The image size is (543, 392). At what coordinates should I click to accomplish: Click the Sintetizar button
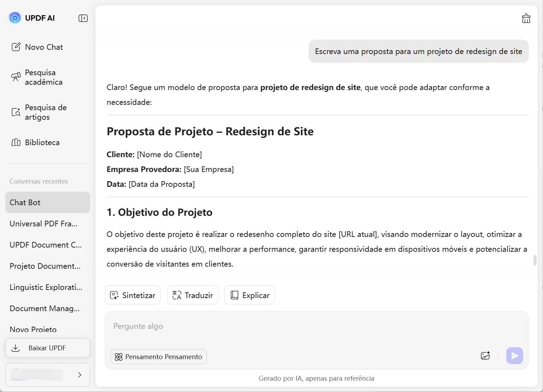tap(133, 295)
